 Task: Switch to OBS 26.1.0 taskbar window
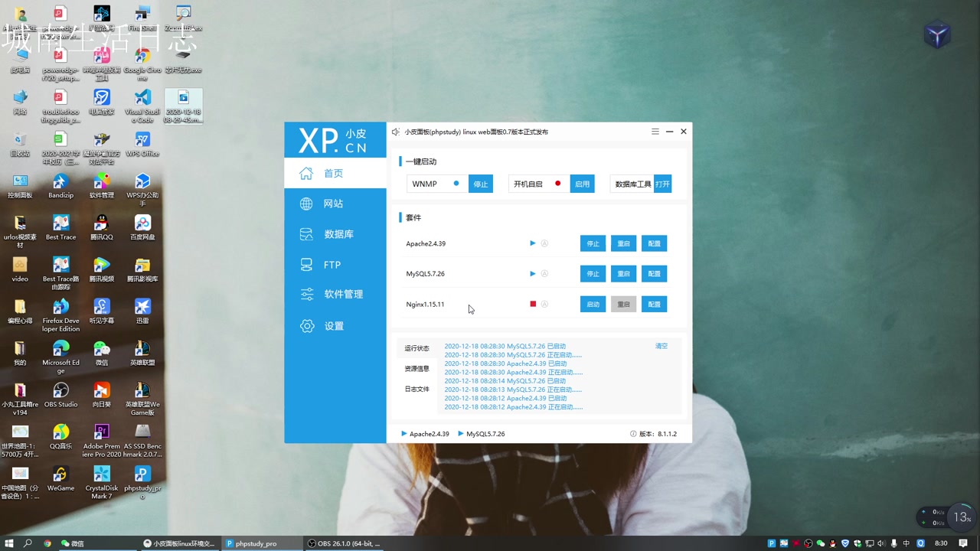tap(344, 543)
